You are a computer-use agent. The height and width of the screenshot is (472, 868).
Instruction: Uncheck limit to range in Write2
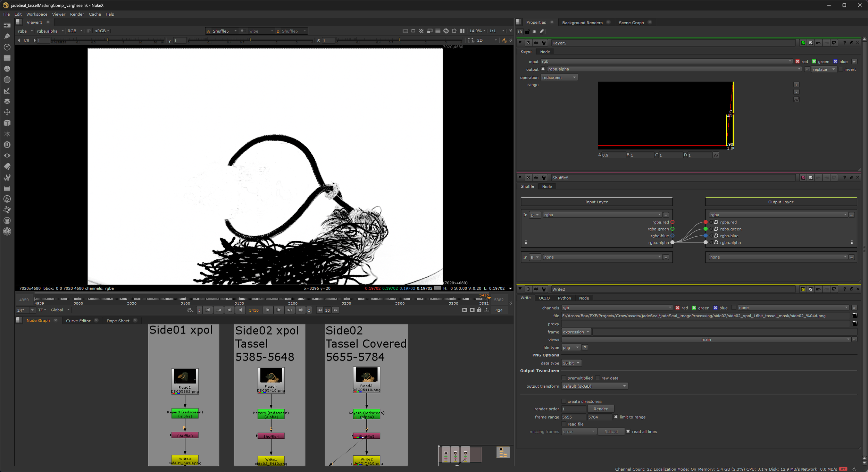616,417
